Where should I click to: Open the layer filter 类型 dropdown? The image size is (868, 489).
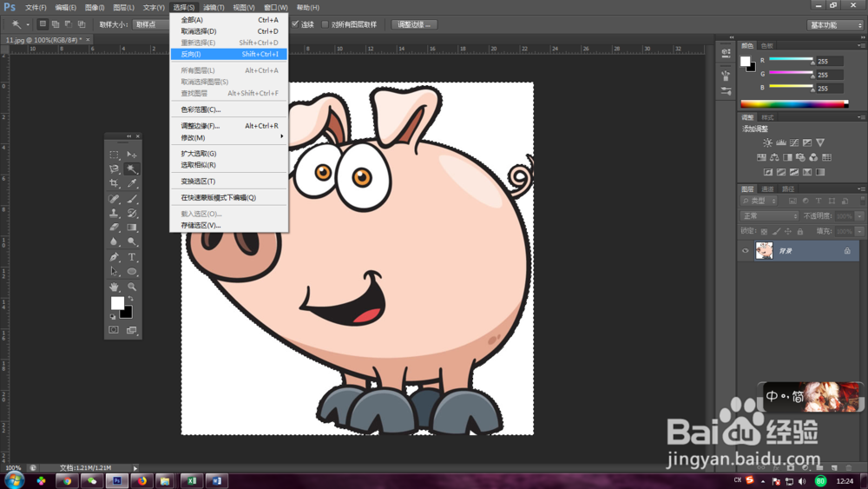pyautogui.click(x=759, y=201)
